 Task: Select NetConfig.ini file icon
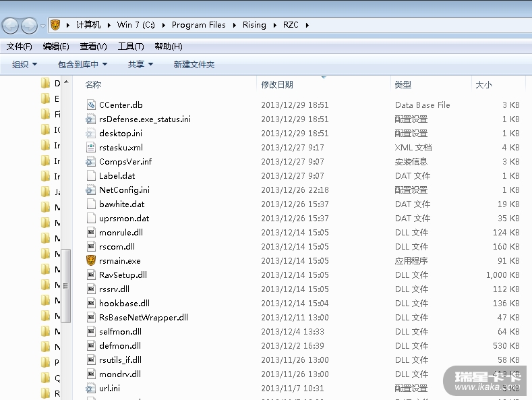[90, 190]
